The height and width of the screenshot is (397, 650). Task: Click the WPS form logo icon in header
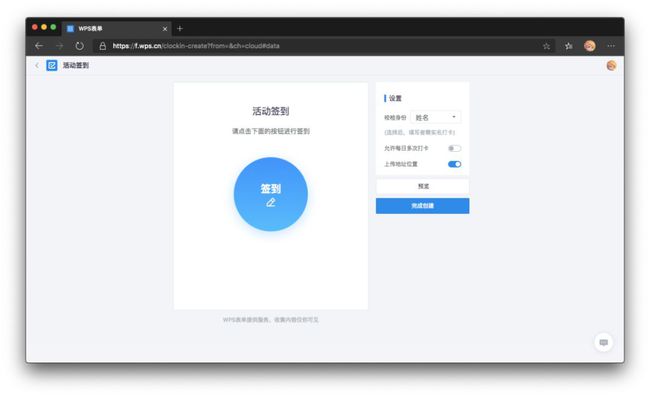(52, 65)
